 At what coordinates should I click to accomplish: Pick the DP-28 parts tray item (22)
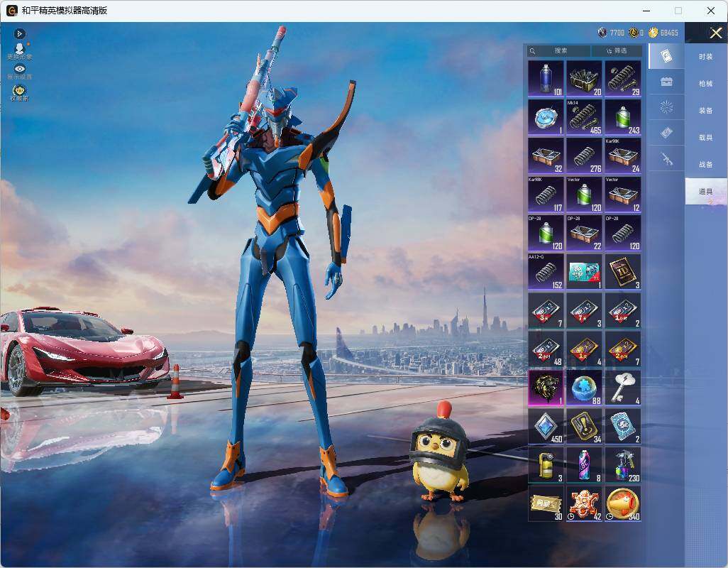[x=584, y=233]
